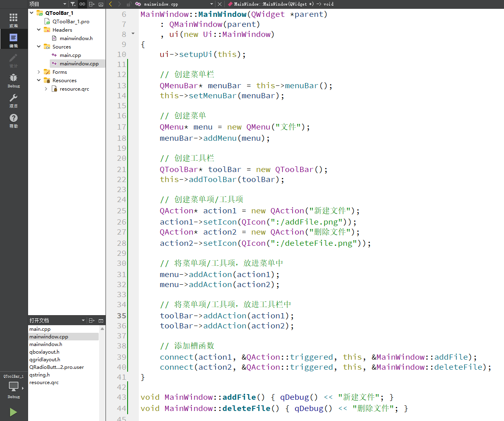Open the 打开文档 panel type dropdown
504x421 pixels.
pos(57,320)
